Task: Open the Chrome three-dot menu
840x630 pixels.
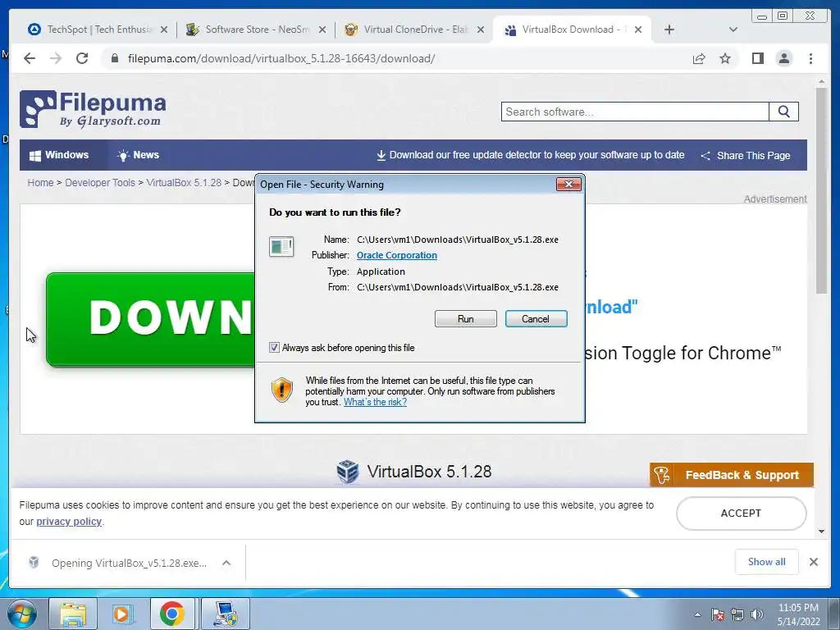Action: (810, 58)
